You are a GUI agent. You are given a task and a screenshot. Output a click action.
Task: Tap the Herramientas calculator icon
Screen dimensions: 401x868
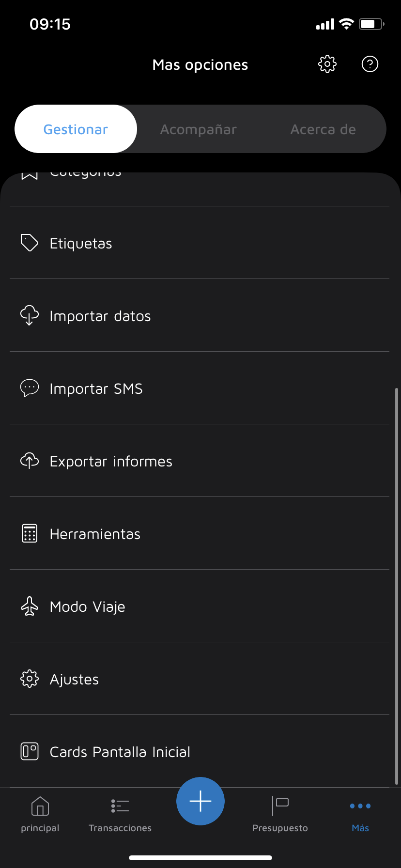pyautogui.click(x=29, y=533)
